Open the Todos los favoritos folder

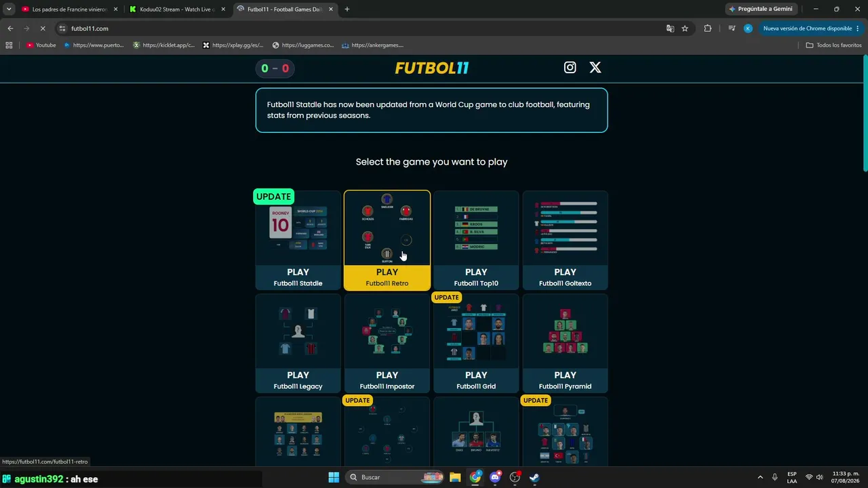(833, 45)
